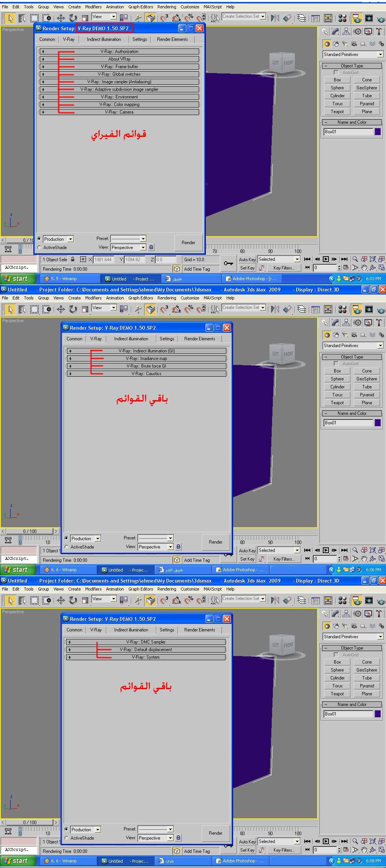Expand the V-Ray:: Irradiance map rollout
386x868 pixels.
tap(146, 358)
